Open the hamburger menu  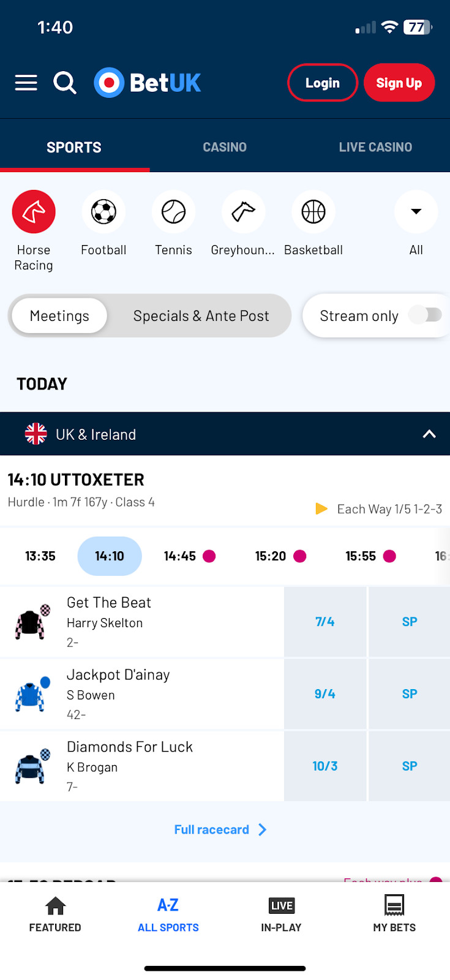pos(26,83)
